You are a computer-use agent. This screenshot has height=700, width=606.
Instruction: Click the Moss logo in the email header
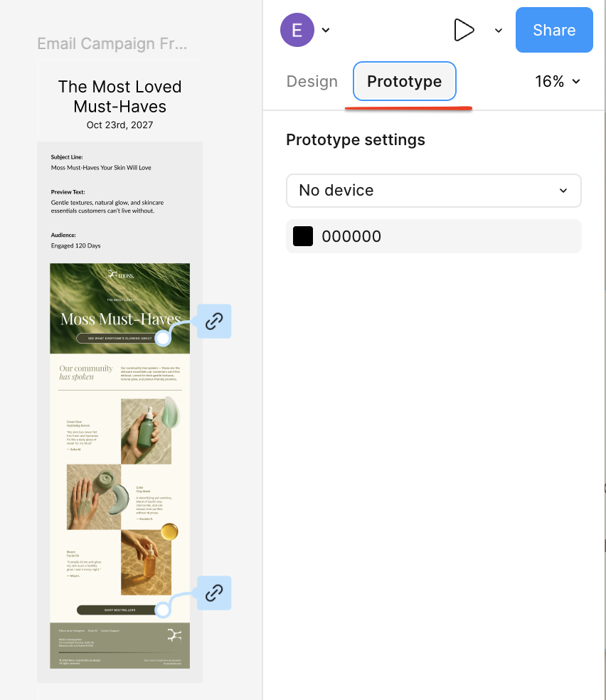(119, 274)
